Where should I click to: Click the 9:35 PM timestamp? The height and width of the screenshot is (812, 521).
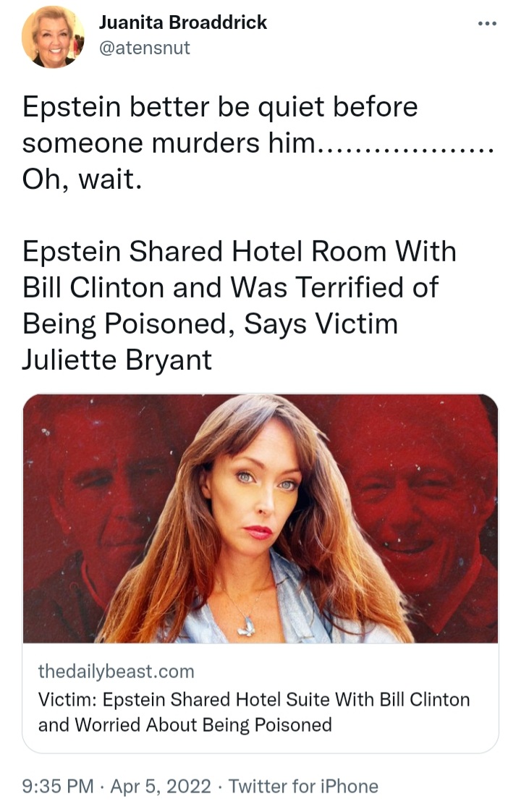[58, 786]
